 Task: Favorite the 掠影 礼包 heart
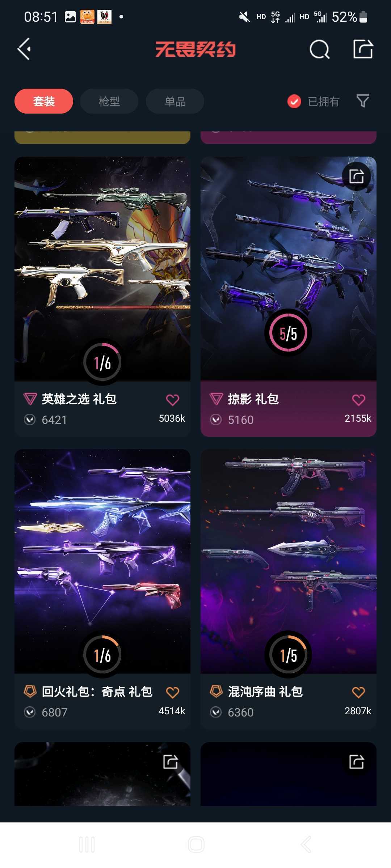click(358, 400)
